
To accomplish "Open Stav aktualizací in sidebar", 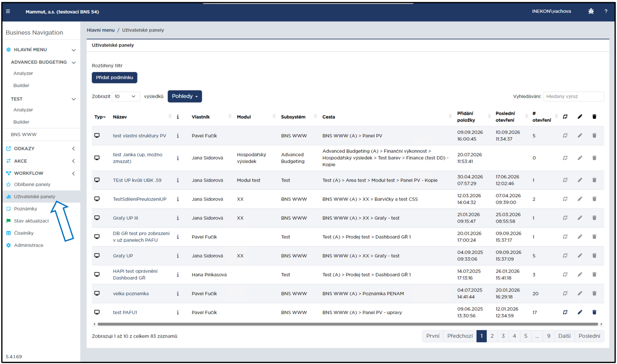I will click(31, 221).
